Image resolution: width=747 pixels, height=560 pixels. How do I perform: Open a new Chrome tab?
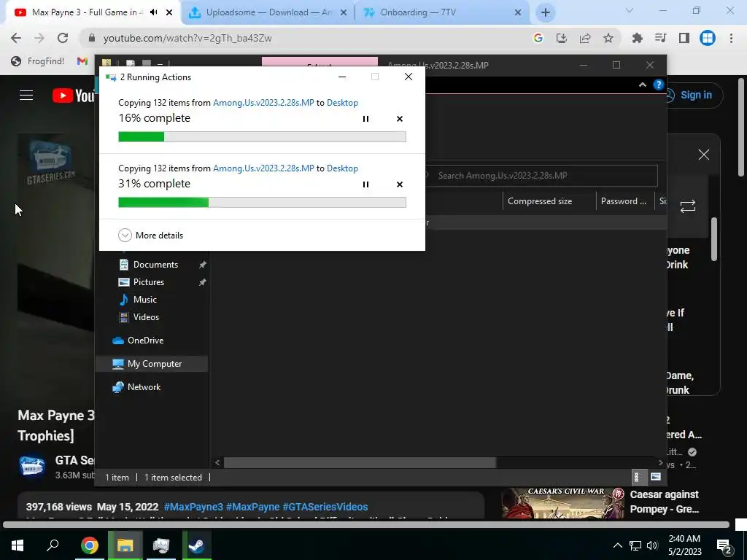click(546, 13)
